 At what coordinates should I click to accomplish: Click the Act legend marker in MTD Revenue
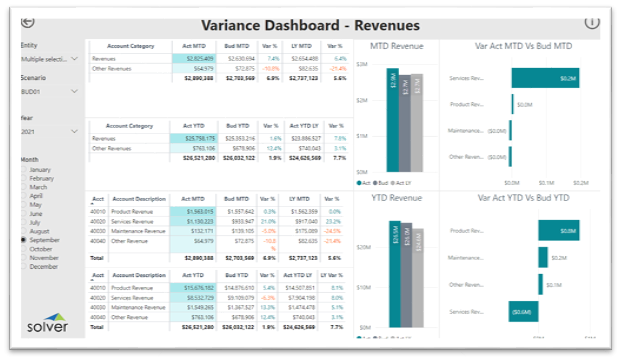coord(359,183)
